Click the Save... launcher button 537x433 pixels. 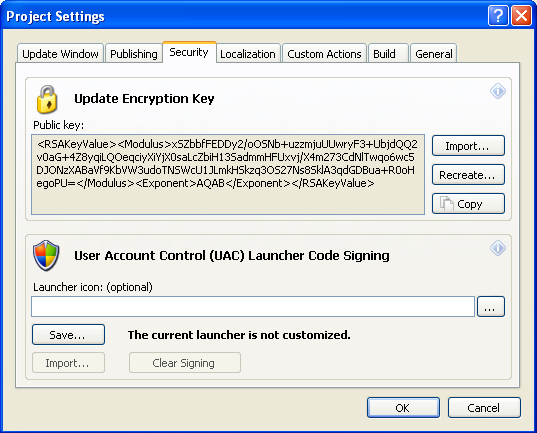coord(68,335)
